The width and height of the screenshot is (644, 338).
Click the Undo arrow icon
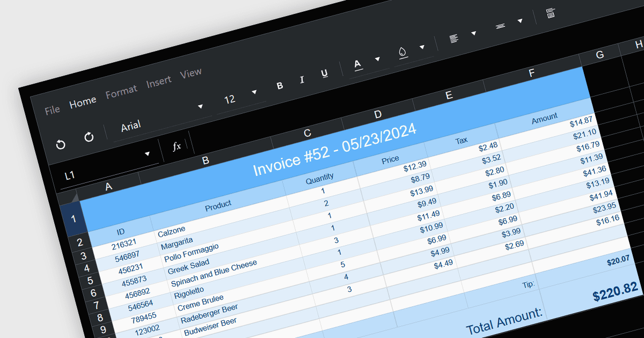[61, 144]
